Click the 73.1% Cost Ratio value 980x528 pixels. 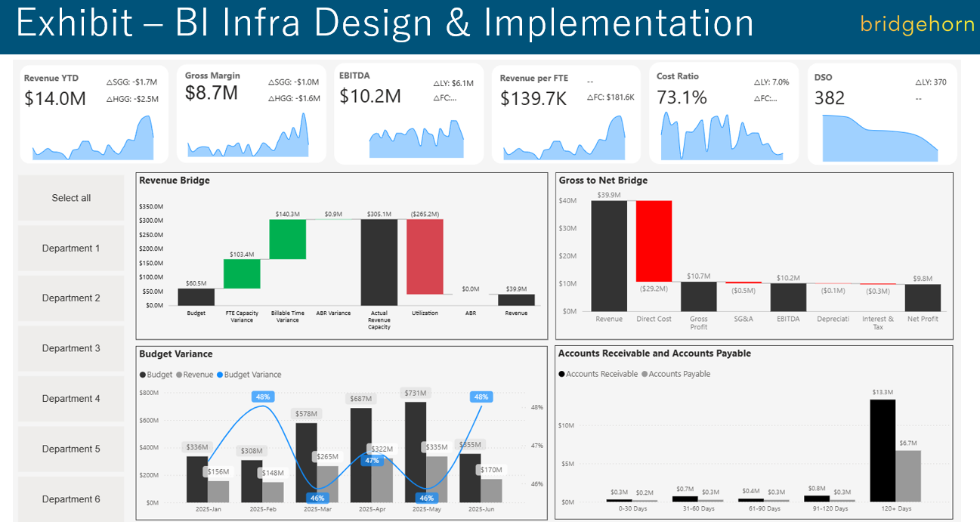[682, 97]
